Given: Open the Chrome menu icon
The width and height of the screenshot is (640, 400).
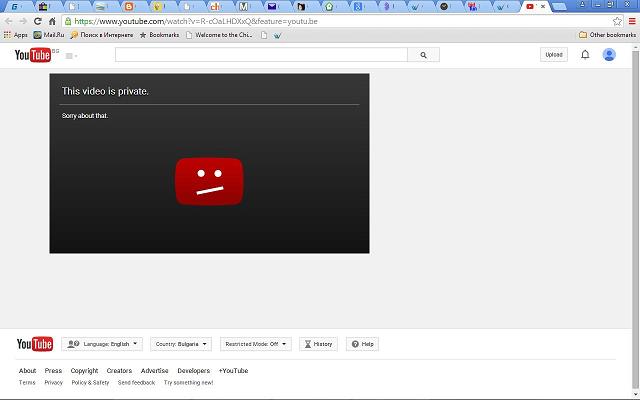Looking at the screenshot, I should tap(631, 20).
